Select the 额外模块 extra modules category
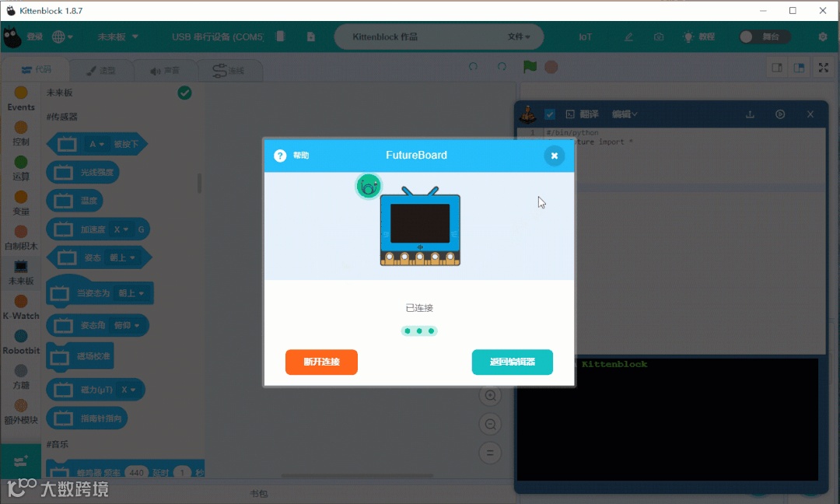This screenshot has width=840, height=504. 21,412
